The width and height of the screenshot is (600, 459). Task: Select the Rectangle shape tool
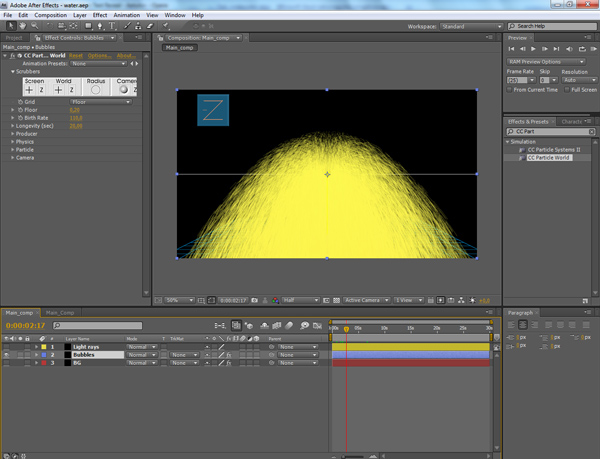(x=88, y=26)
